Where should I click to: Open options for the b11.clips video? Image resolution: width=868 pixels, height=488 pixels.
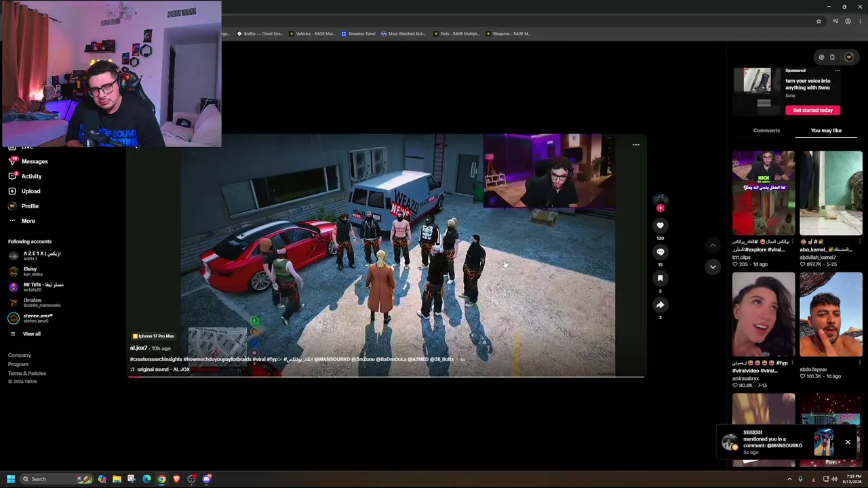792,241
